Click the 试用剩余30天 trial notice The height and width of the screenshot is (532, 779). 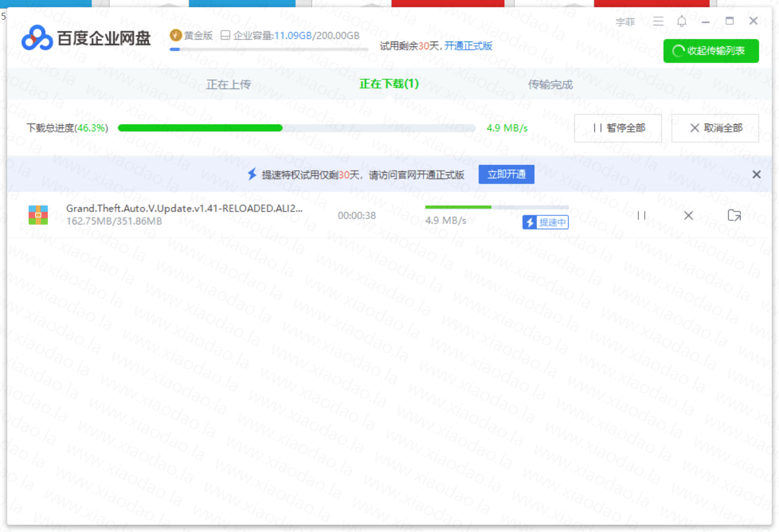coord(410,46)
